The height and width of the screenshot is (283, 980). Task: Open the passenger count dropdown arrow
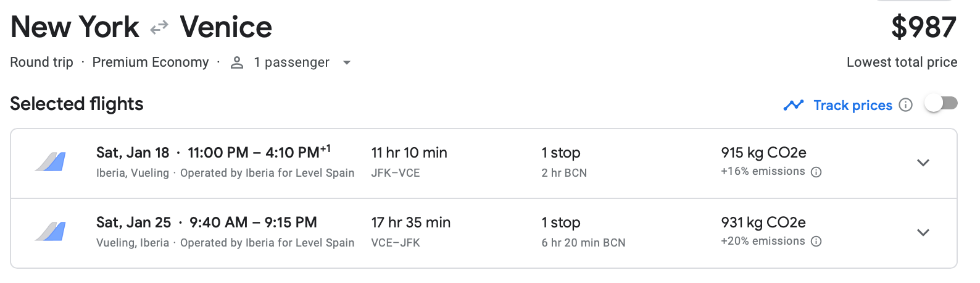click(347, 62)
